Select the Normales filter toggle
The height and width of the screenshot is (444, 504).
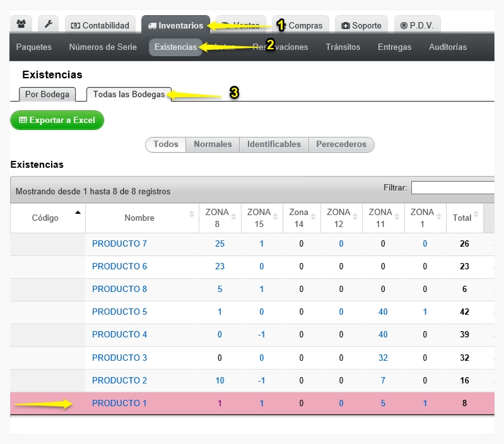213,144
